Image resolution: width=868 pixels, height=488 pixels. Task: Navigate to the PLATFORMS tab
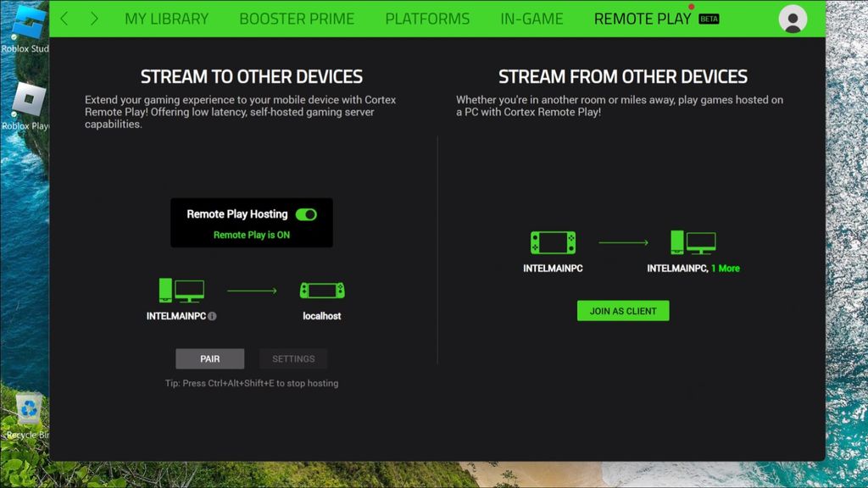coord(427,18)
